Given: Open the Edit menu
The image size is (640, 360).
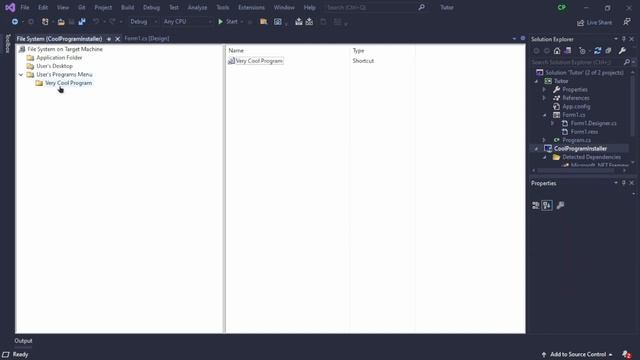Looking at the screenshot, I should point(43,7).
